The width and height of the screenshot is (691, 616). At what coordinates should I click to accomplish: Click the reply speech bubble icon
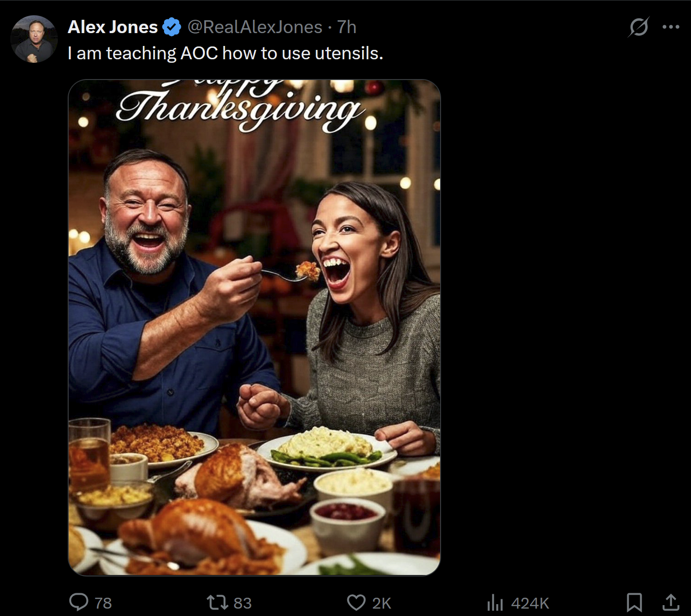79,602
